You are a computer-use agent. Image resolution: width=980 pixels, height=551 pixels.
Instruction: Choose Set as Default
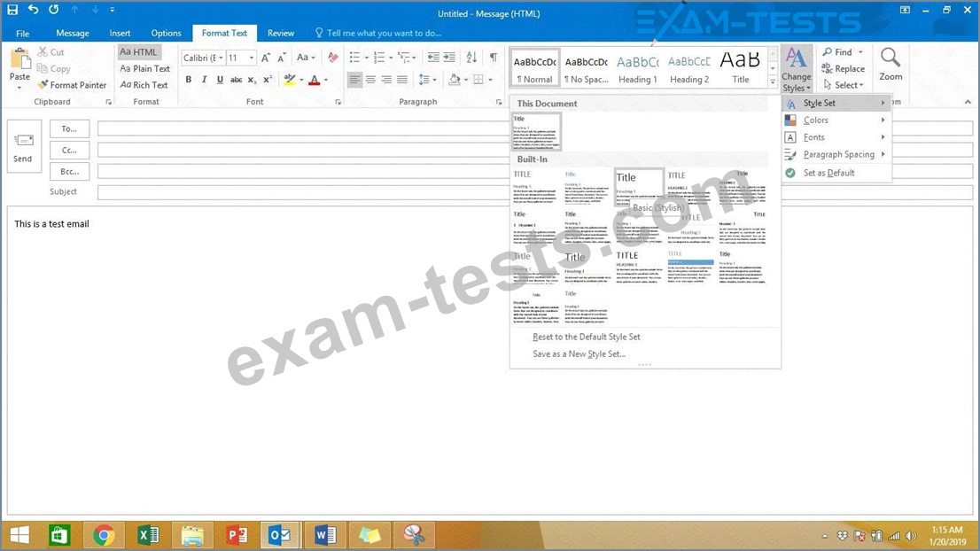[836, 173]
